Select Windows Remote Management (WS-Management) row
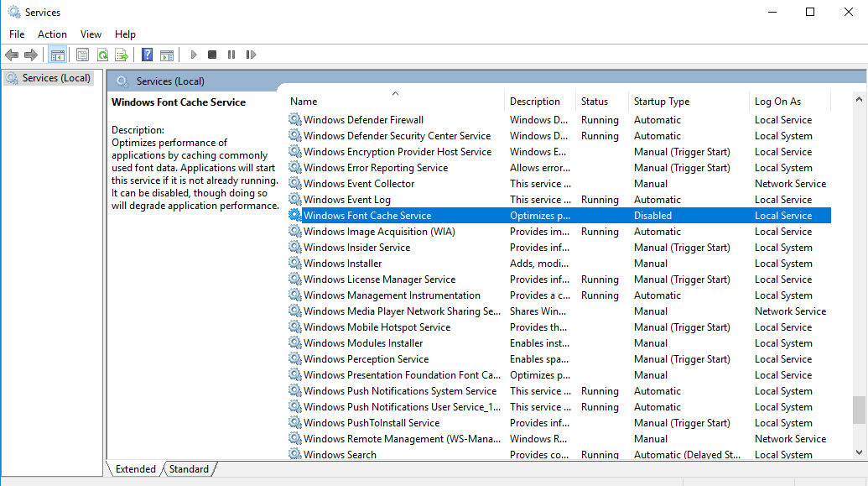This screenshot has height=486, width=868. click(559, 439)
